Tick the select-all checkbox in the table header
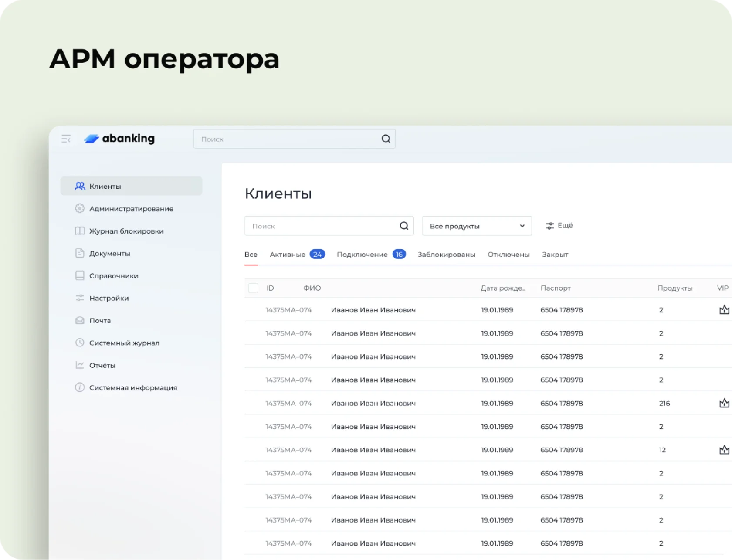Viewport: 732px width, 560px height. (x=253, y=288)
